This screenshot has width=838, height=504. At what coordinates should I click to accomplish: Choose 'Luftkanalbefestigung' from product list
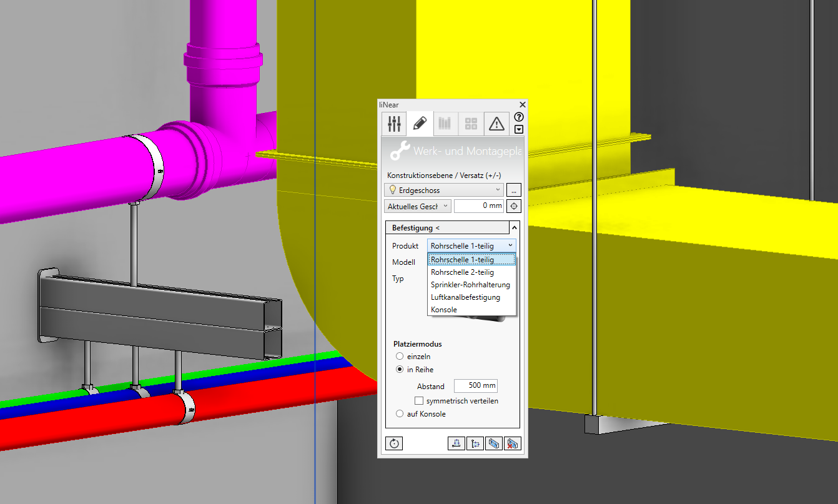[x=465, y=297]
